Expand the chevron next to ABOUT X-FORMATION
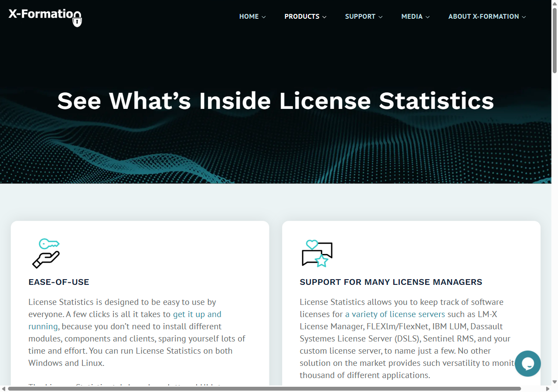 tap(524, 17)
